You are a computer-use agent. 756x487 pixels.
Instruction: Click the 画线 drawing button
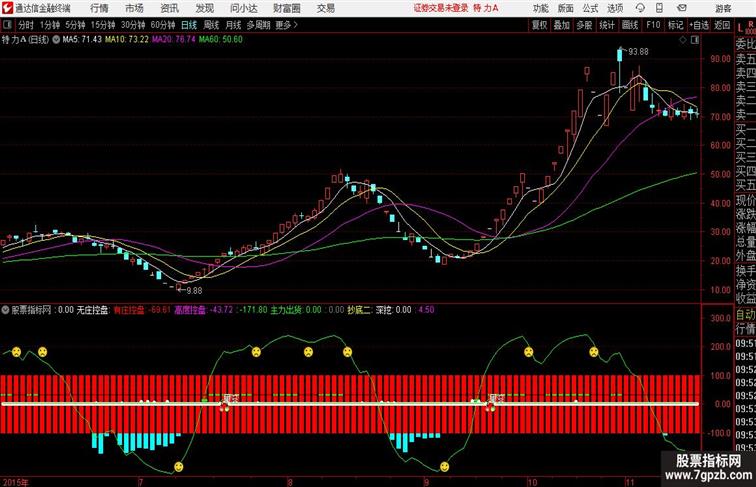coord(630,25)
